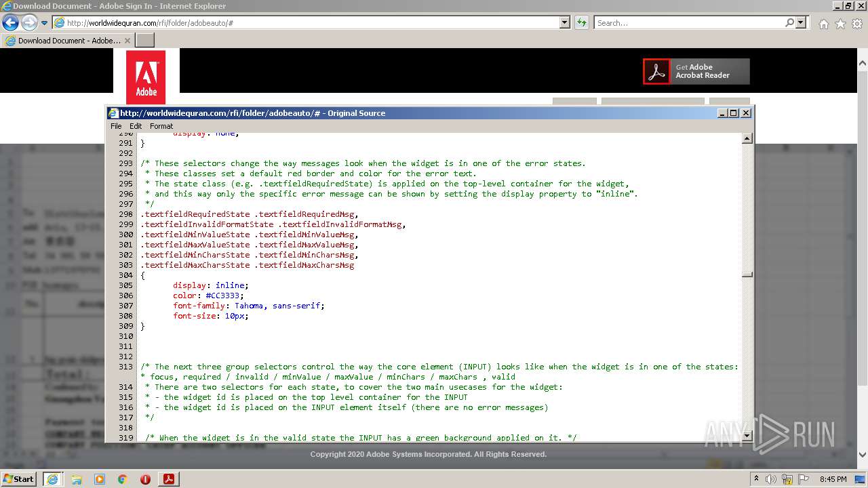Refresh the page using the green arrows icon
Viewport: 868px width, 488px height.
(581, 22)
